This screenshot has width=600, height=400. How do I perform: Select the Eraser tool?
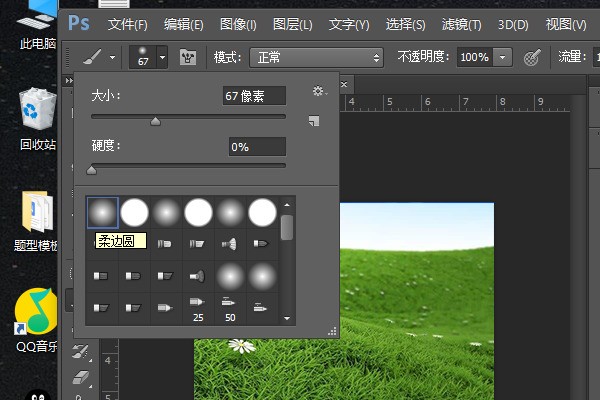80,377
